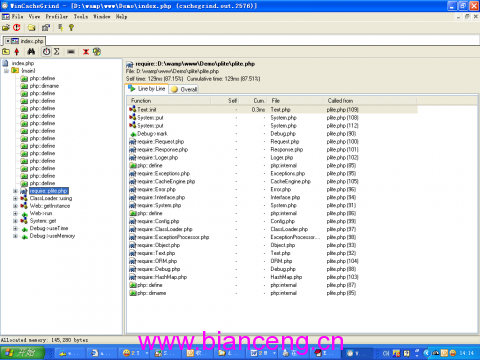This screenshot has height=360, width=480.
Task: Click the black bar collapse icon
Action: 71,52
